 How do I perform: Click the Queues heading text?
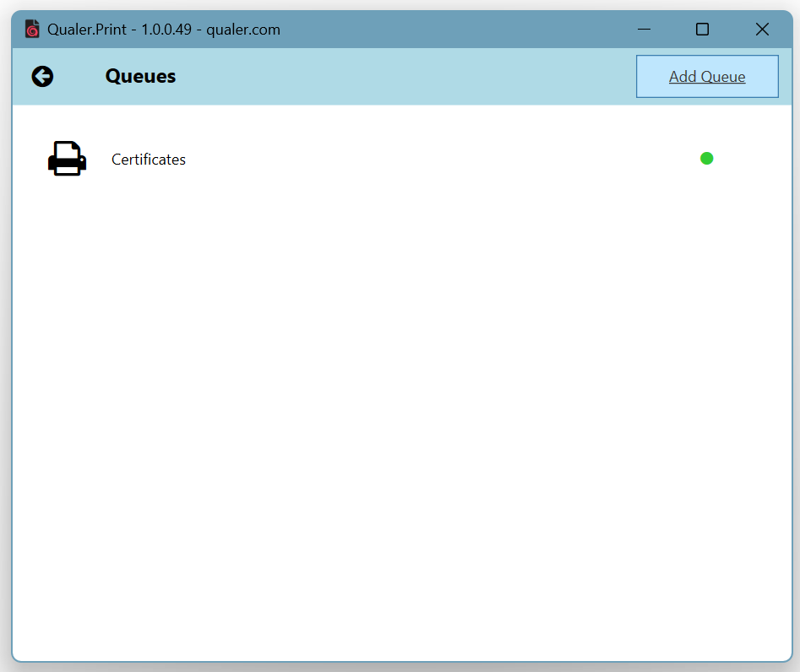pos(140,76)
